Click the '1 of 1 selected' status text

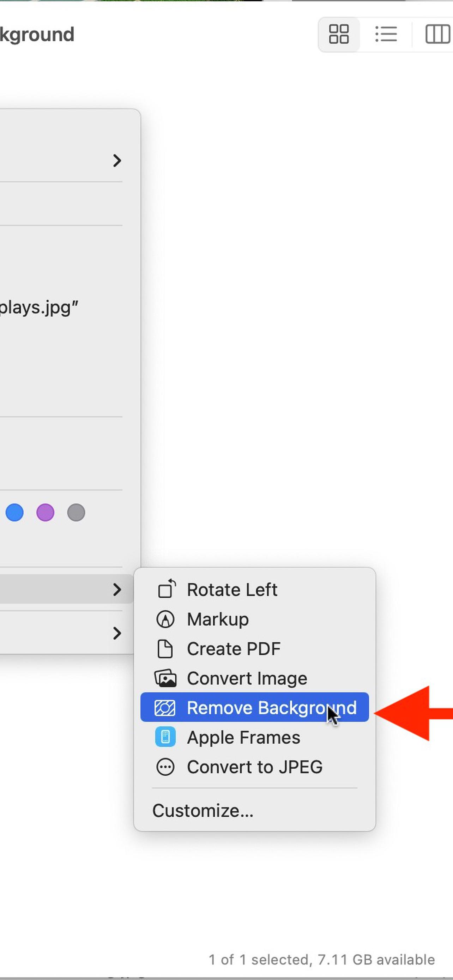point(260,960)
